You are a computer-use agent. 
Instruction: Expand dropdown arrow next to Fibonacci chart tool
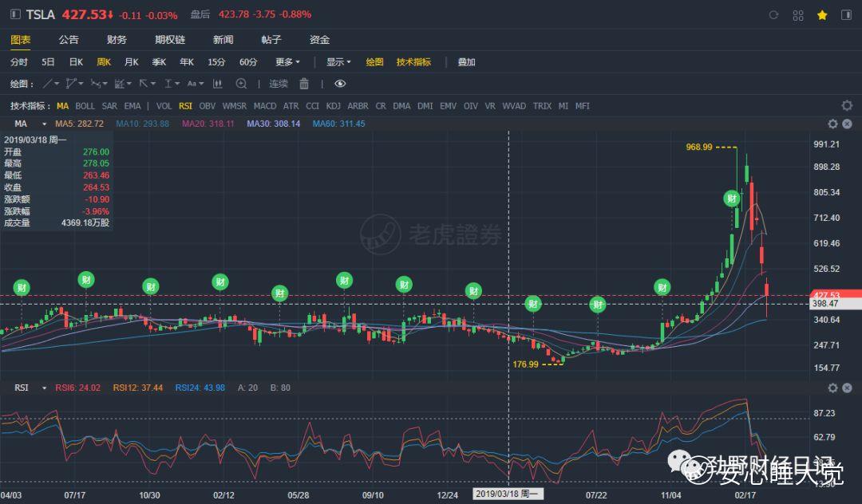click(x=129, y=84)
